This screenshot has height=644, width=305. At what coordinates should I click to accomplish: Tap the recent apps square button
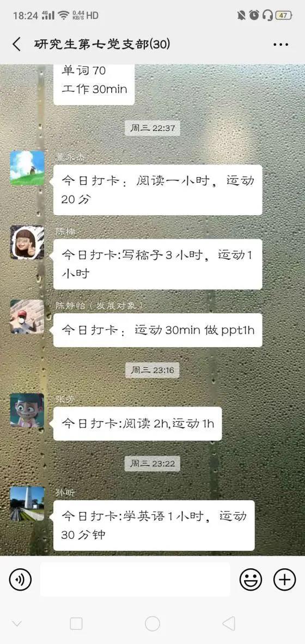pyautogui.click(x=76, y=623)
